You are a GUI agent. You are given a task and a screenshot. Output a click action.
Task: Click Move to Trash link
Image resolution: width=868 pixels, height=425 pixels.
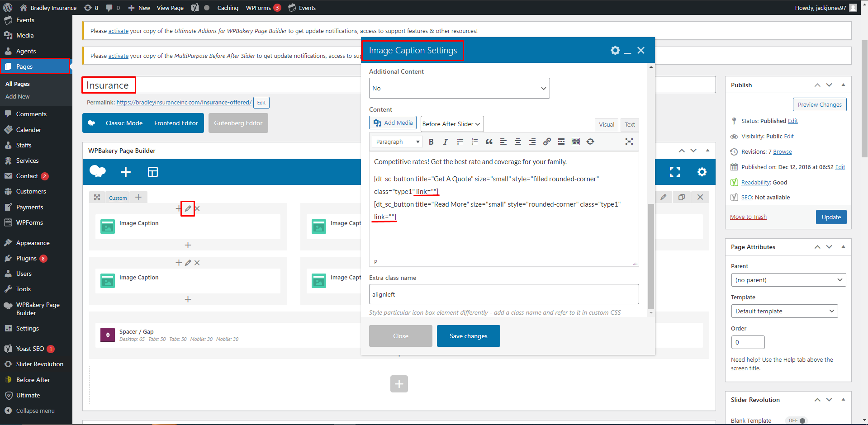click(748, 217)
